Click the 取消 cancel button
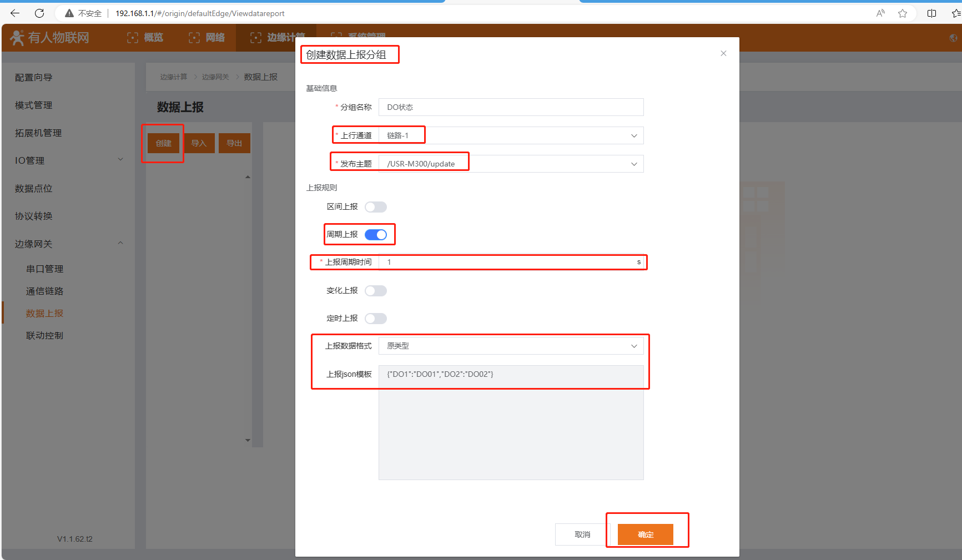962x560 pixels. coord(582,534)
